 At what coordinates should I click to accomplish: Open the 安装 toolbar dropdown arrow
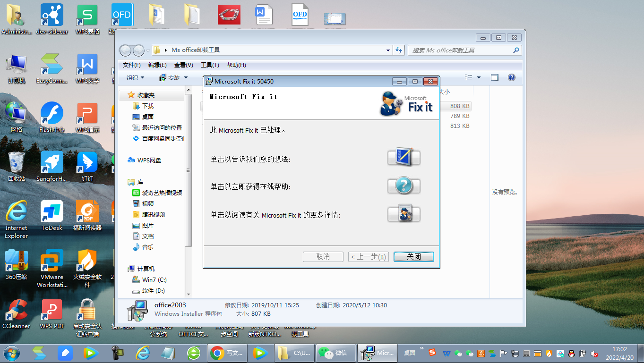coord(186,77)
